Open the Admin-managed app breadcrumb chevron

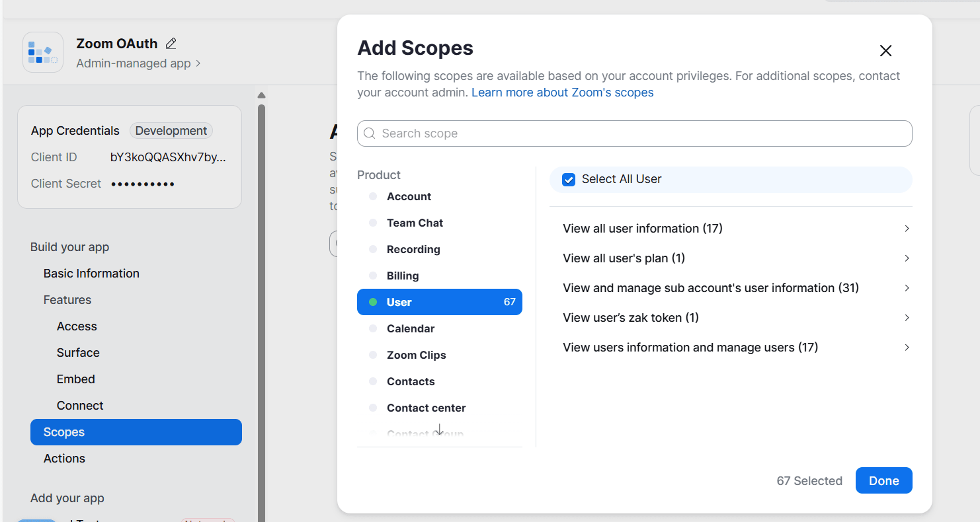pos(196,63)
